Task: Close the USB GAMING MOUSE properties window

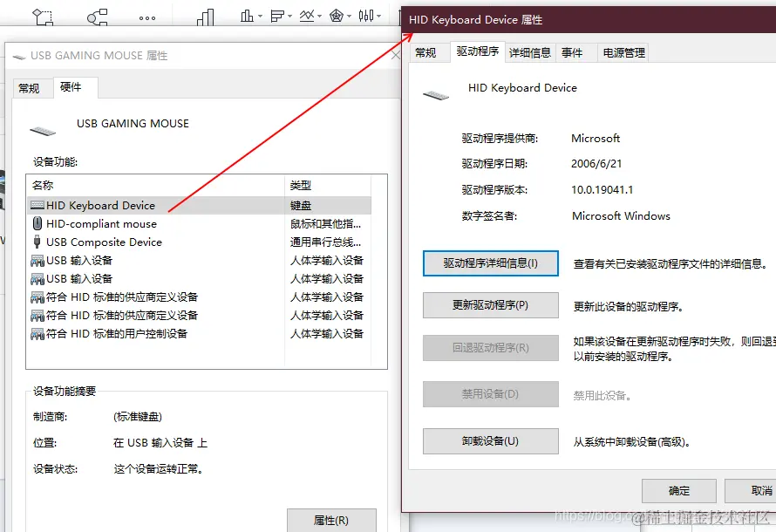Action: pyautogui.click(x=395, y=56)
